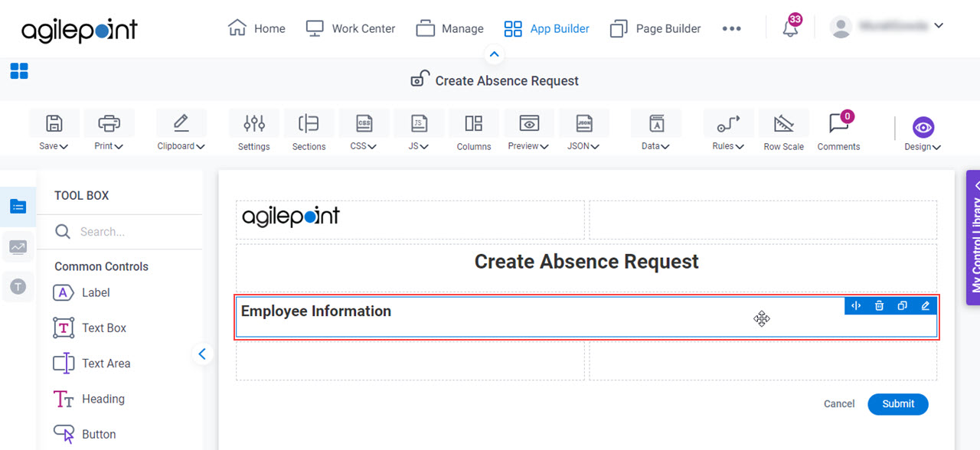Select the Text Box control
Image resolution: width=980 pixels, height=450 pixels.
(90, 328)
